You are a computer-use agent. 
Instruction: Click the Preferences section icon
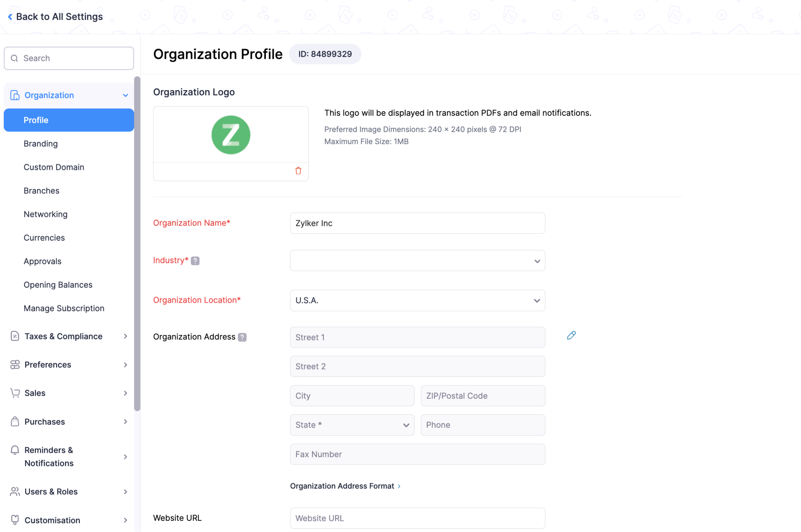[x=14, y=364]
